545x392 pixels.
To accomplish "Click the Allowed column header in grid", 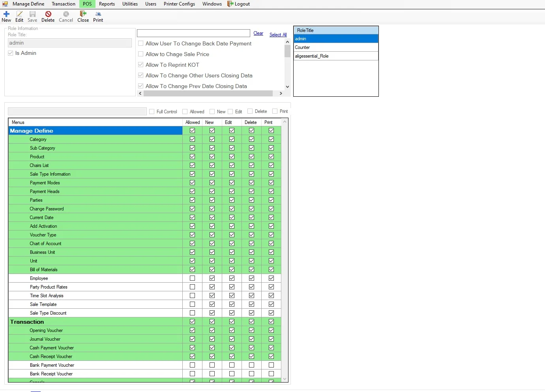I will (x=193, y=122).
